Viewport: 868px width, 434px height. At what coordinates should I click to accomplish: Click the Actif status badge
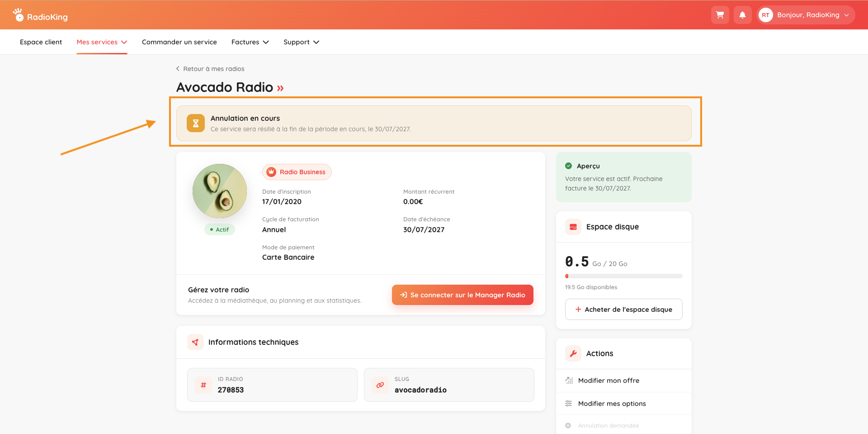click(x=220, y=229)
